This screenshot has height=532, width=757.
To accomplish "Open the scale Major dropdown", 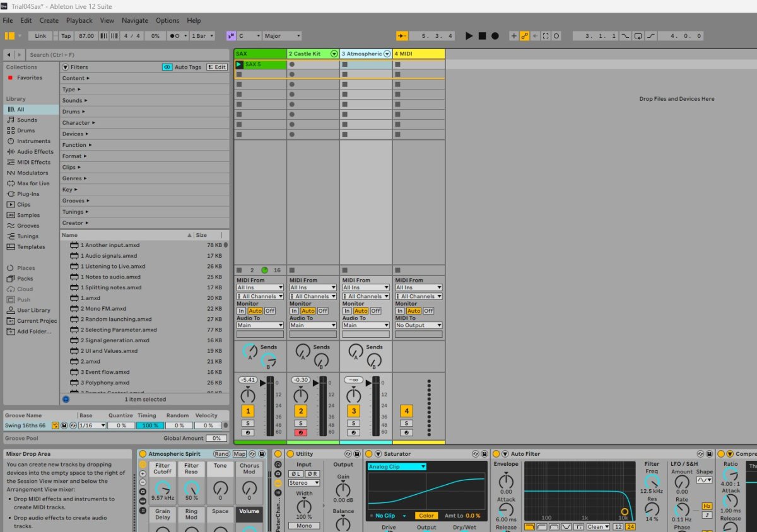I will point(282,36).
